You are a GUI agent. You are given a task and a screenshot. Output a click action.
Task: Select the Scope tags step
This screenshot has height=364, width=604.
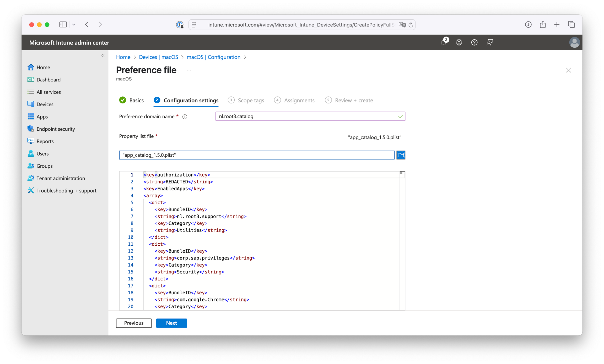pos(246,100)
